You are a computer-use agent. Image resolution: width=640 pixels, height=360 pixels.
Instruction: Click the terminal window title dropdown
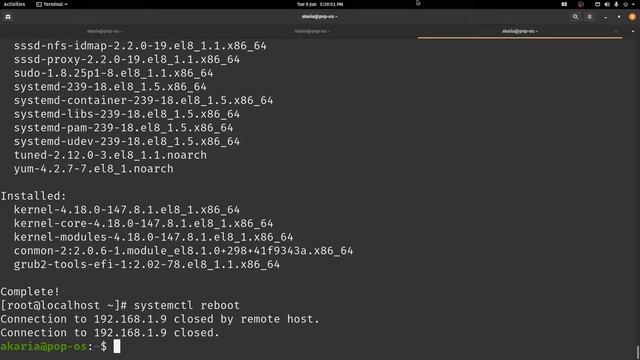[x=320, y=17]
